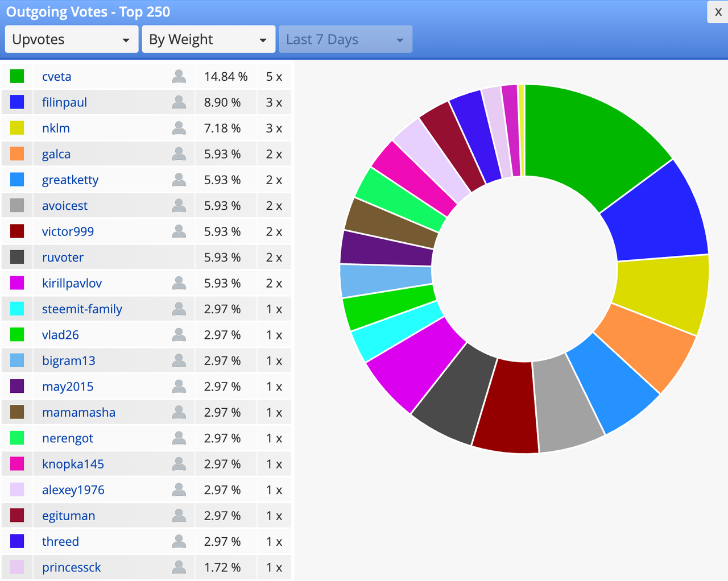Viewport: 728px width, 581px height.
Task: Open the galca account link
Action: (x=56, y=154)
